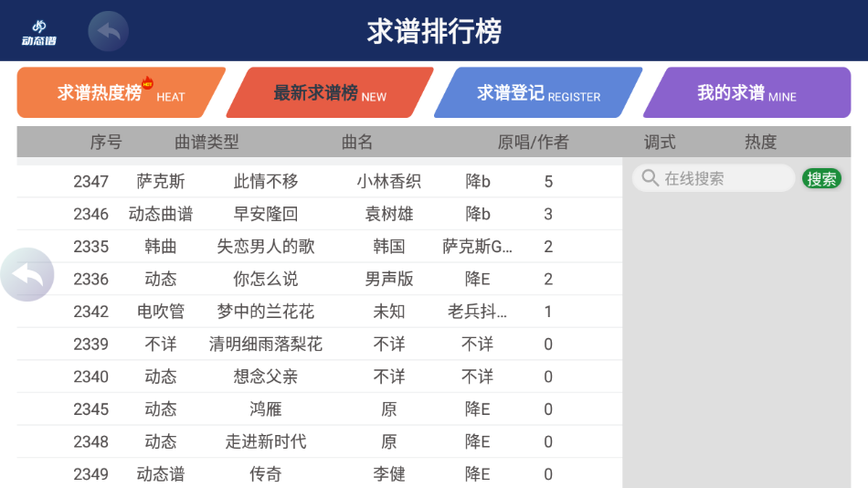Open the 走进新时代 row
868x488 pixels.
click(x=266, y=442)
